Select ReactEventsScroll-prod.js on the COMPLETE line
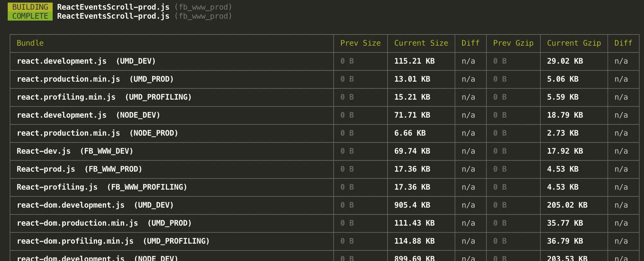The image size is (644, 261). (113, 16)
